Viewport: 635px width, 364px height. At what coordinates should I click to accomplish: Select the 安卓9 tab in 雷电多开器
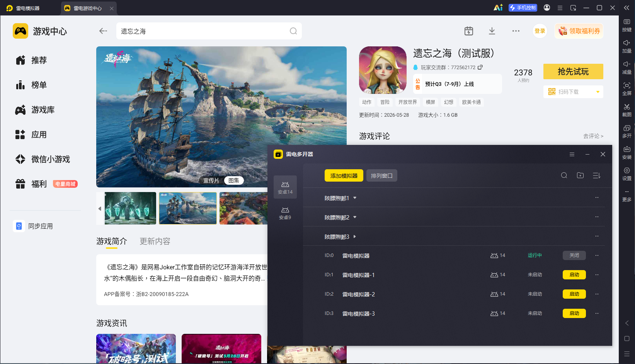coord(285,213)
